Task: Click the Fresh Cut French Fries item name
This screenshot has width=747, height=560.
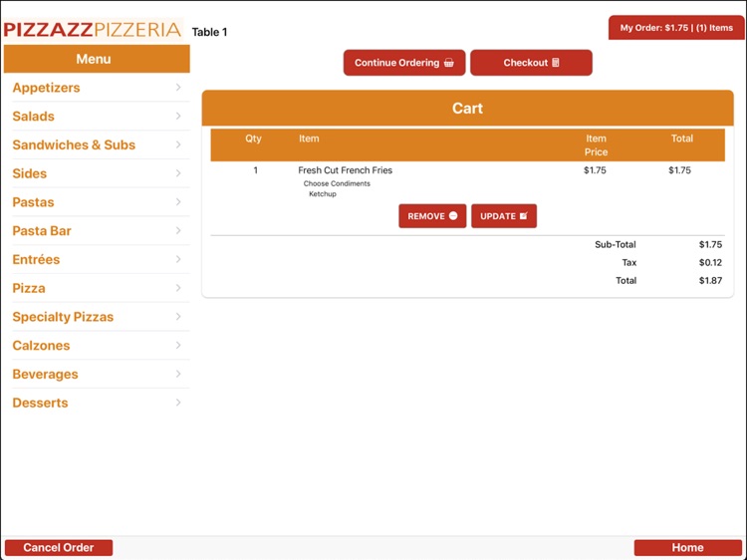Action: pos(345,170)
